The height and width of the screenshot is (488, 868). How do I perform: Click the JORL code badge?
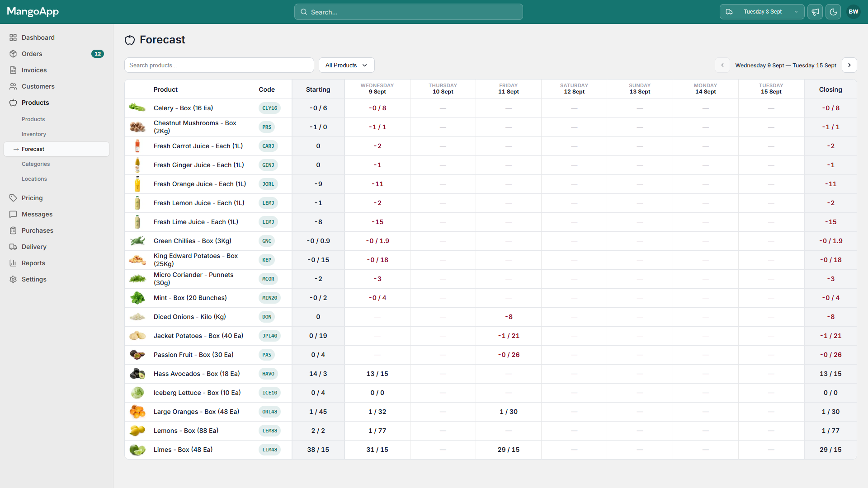point(268,184)
